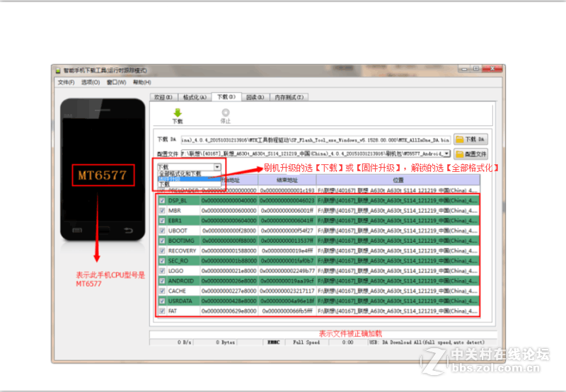Viewport: 566px width, 392px height.
Task: Click the 0:00 timer in status bar
Action: pyautogui.click(x=347, y=342)
